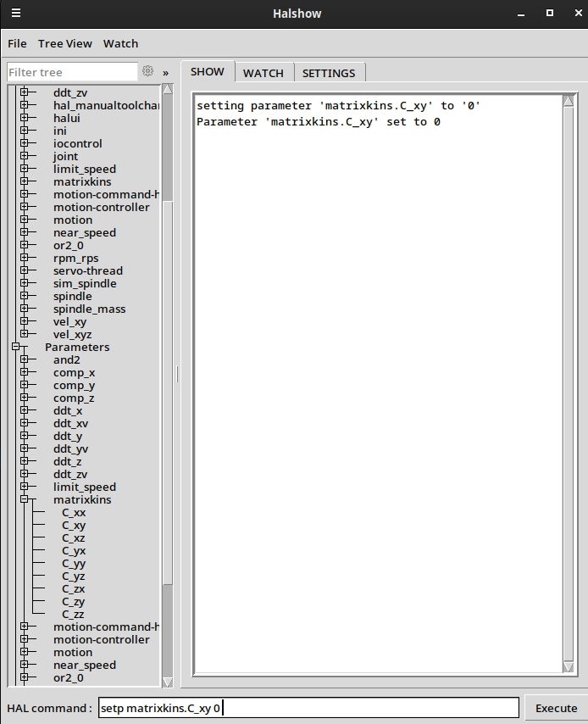Screen dimensions: 588x724
Task: Collapse the matrixkins parameter node
Action: pyautogui.click(x=25, y=500)
